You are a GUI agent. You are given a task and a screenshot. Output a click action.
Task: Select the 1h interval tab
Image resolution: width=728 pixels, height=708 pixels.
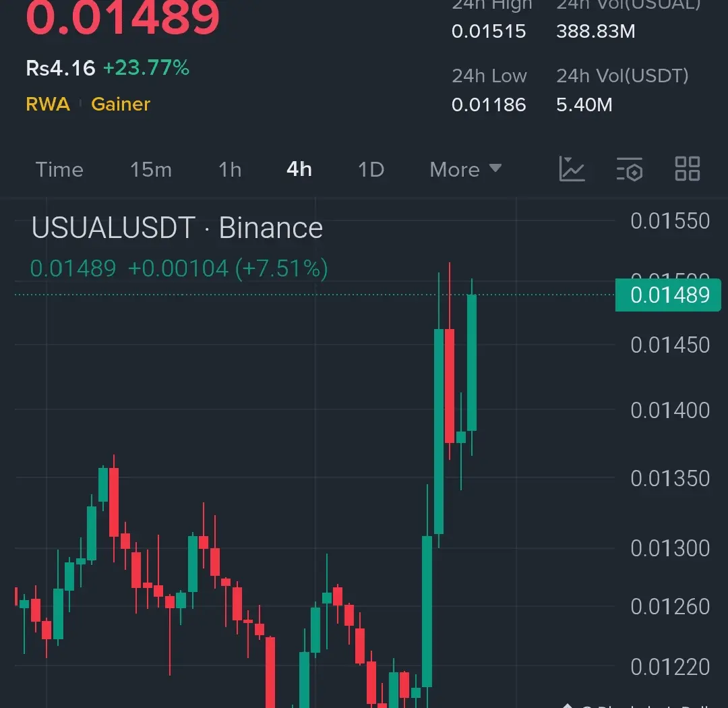[x=230, y=169]
